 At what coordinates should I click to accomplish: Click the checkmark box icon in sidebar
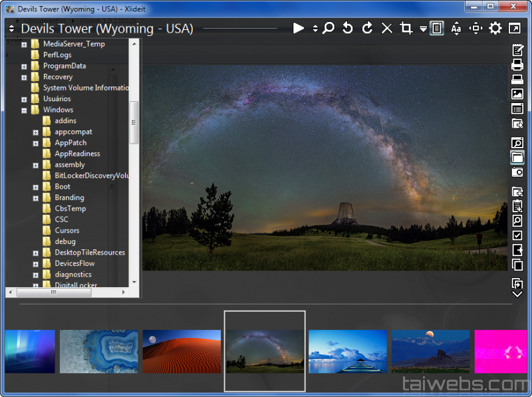click(x=517, y=235)
